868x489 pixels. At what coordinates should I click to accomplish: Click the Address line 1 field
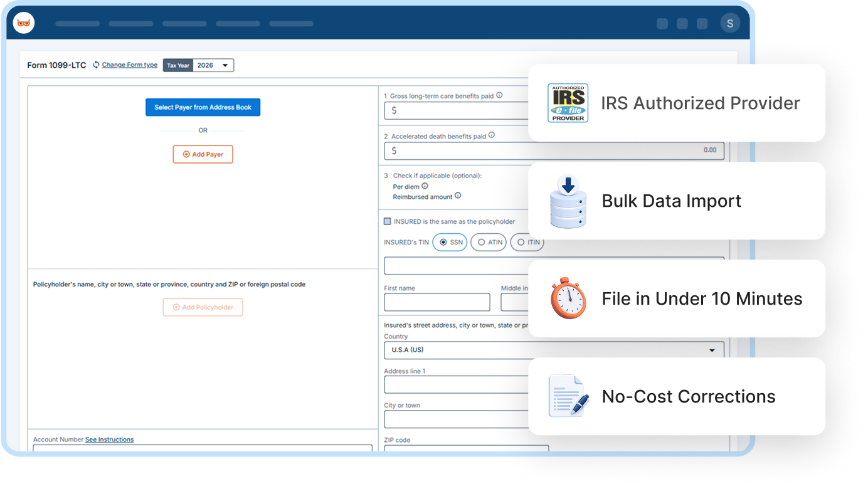[457, 384]
